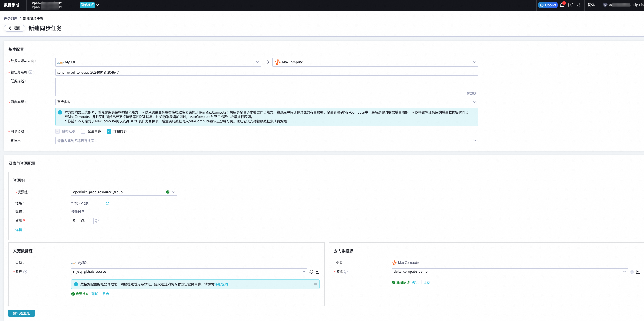Open the MySQL source type dropdown
This screenshot has height=321, width=644.
(158, 62)
